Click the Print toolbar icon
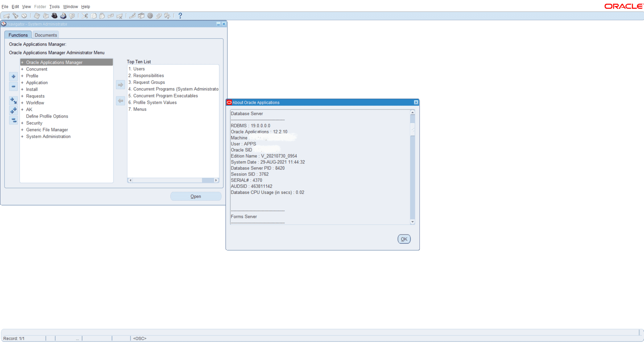This screenshot has width=644, height=343. [x=63, y=16]
